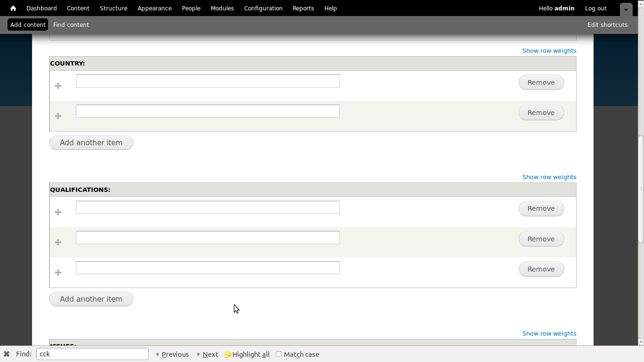Find next match arrow

pyautogui.click(x=199, y=354)
